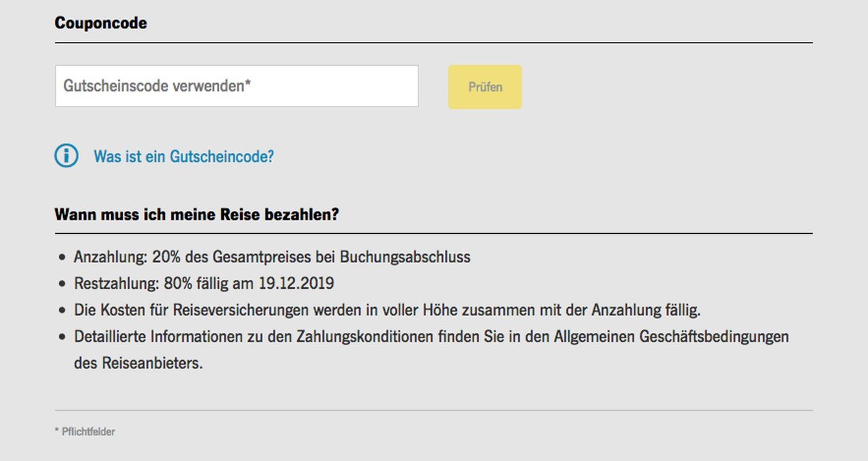Click the blue info circle icon
Viewport: 868px width, 461px height.
[66, 156]
